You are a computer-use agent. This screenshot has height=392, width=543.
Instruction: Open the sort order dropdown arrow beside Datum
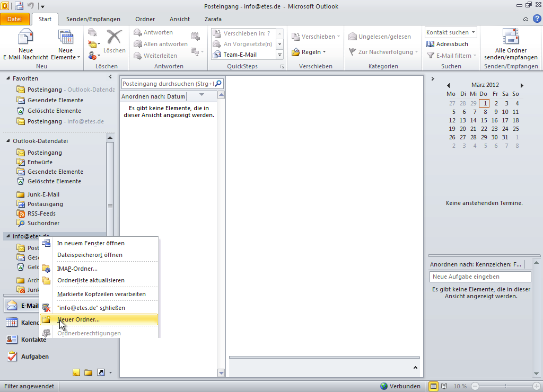202,94
